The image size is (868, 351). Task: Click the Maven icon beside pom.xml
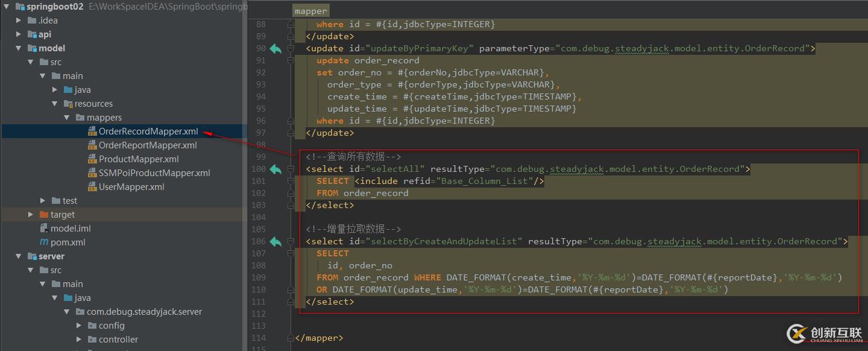pos(44,242)
